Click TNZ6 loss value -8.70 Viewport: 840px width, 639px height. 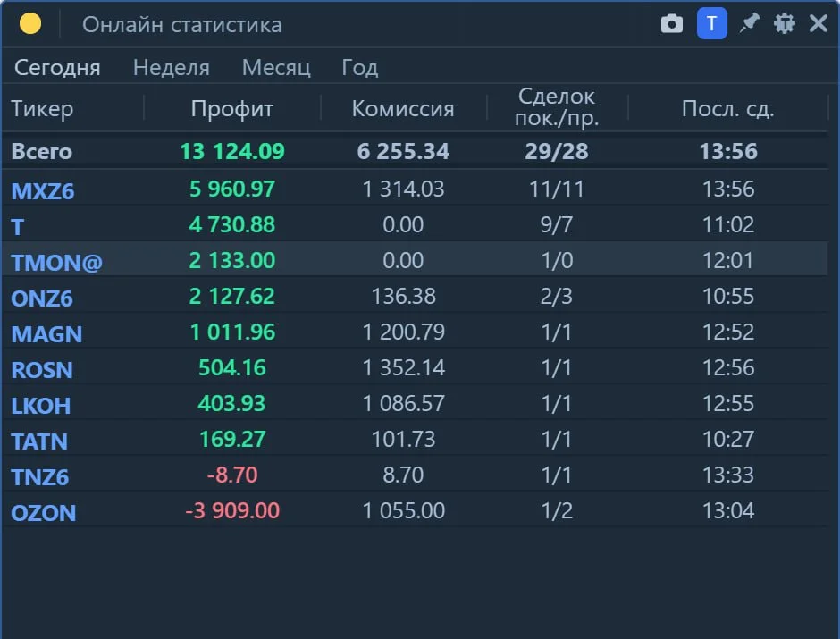pyautogui.click(x=232, y=475)
